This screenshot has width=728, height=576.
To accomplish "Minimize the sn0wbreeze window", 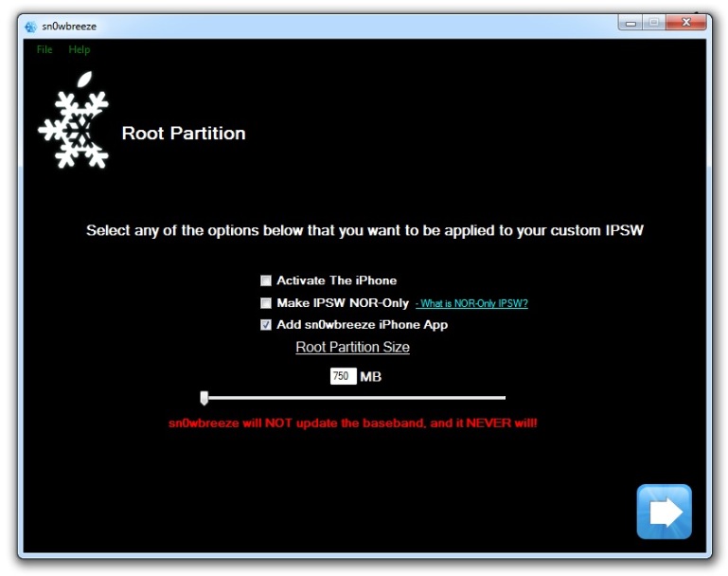I will [630, 23].
